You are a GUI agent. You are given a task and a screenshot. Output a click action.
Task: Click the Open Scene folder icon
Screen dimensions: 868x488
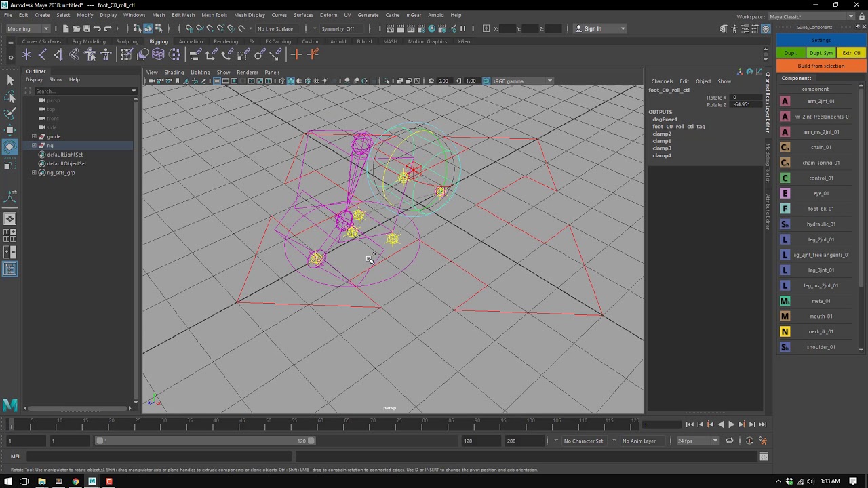pos(76,28)
